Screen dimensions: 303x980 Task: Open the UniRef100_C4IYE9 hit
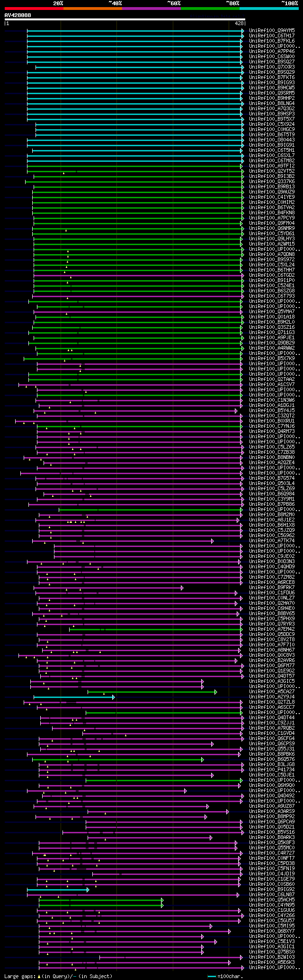point(272,197)
